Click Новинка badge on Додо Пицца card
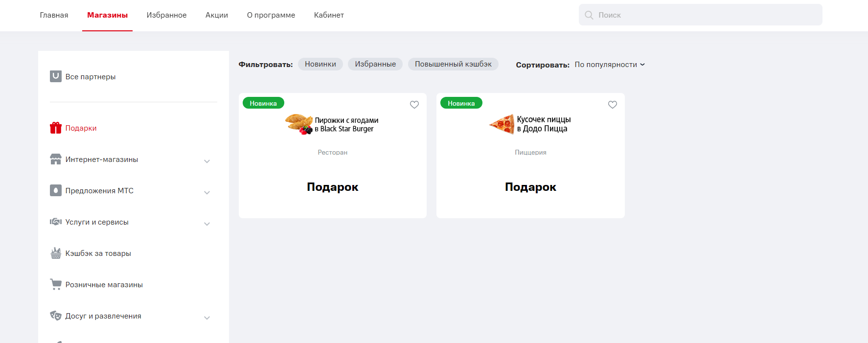 [461, 103]
